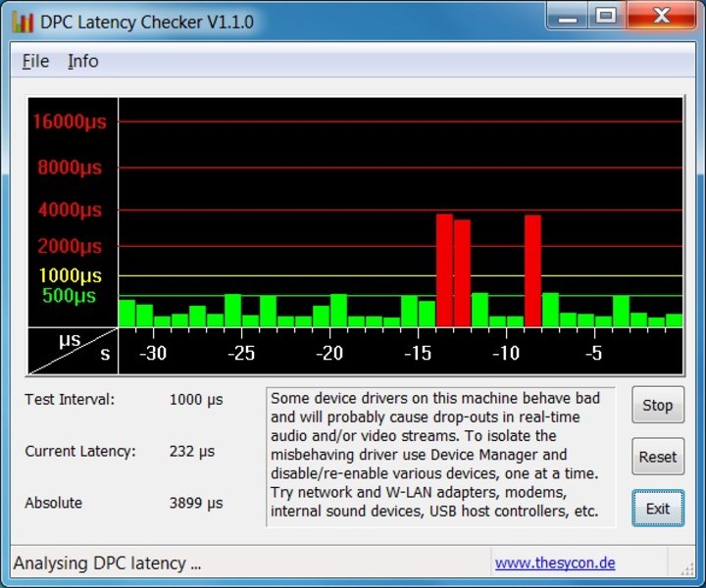Click the Current Latency 232 µs value
This screenshot has width=706, height=588.
pyautogui.click(x=192, y=451)
